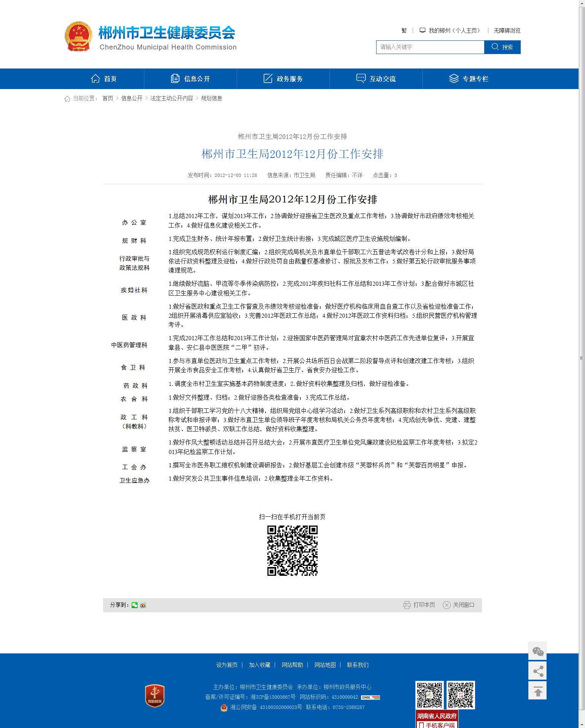
Task: Click the public security filing badge icon
Action: [224, 707]
